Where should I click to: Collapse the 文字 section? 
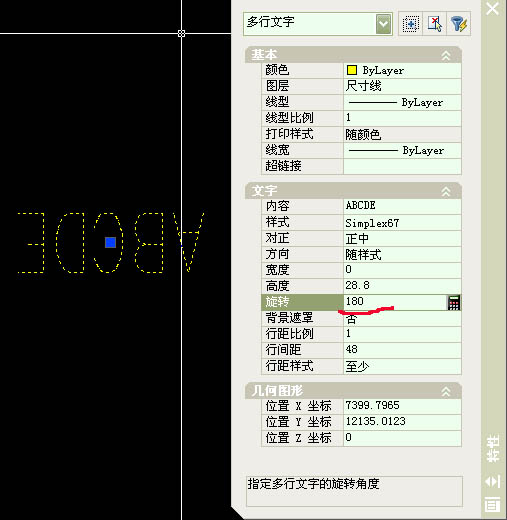click(446, 192)
